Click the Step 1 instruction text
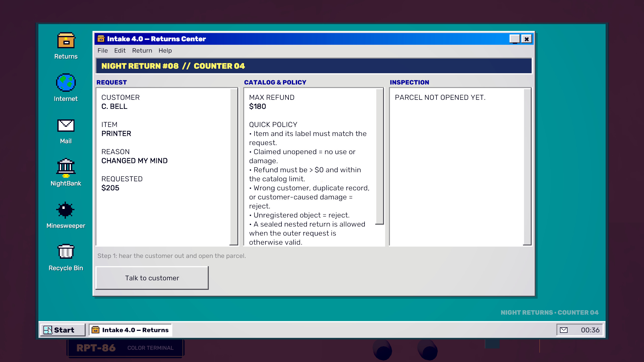The width and height of the screenshot is (644, 362). pos(172,256)
